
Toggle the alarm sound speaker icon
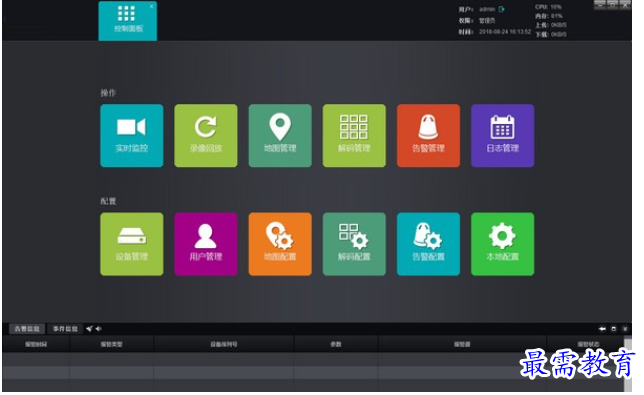(x=99, y=328)
